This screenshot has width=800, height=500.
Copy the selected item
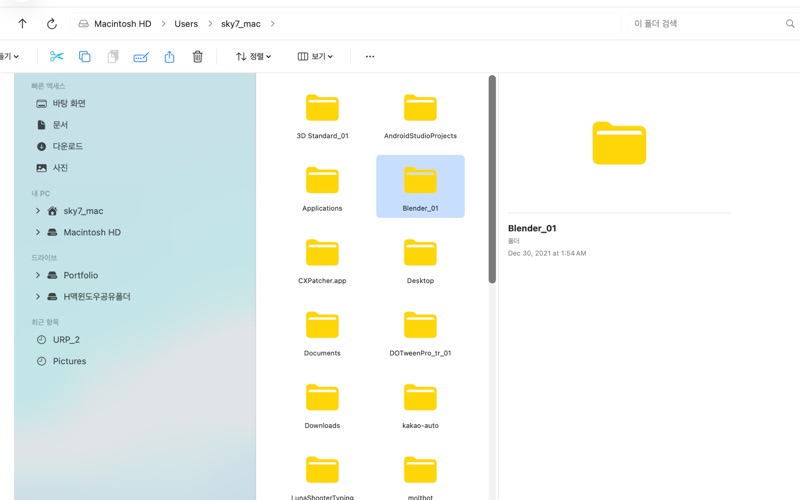85,56
